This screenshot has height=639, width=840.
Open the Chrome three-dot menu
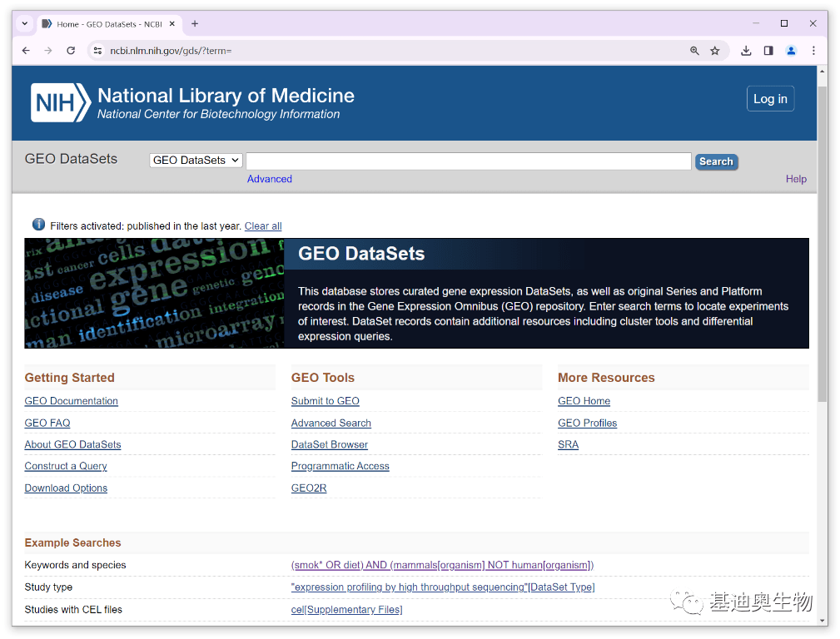tap(813, 51)
